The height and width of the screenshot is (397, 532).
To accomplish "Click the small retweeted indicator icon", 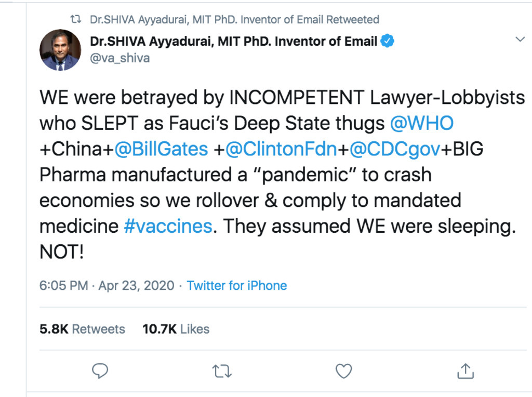I will click(x=76, y=20).
